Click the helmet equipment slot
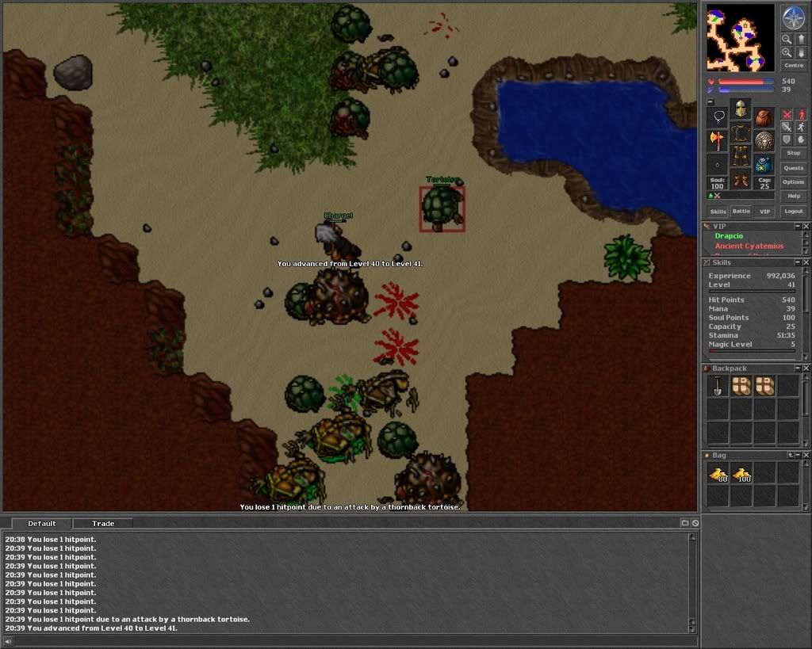This screenshot has height=649, width=812. pos(741,109)
